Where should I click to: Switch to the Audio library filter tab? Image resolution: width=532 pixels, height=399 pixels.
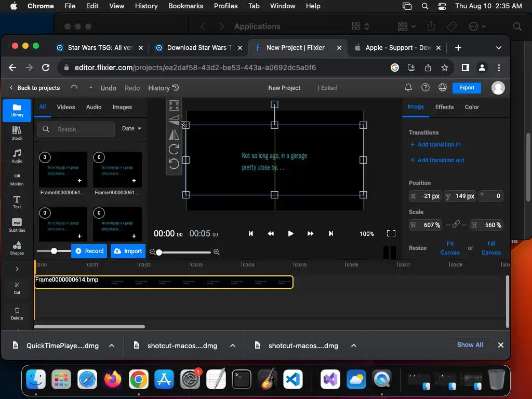pos(94,107)
